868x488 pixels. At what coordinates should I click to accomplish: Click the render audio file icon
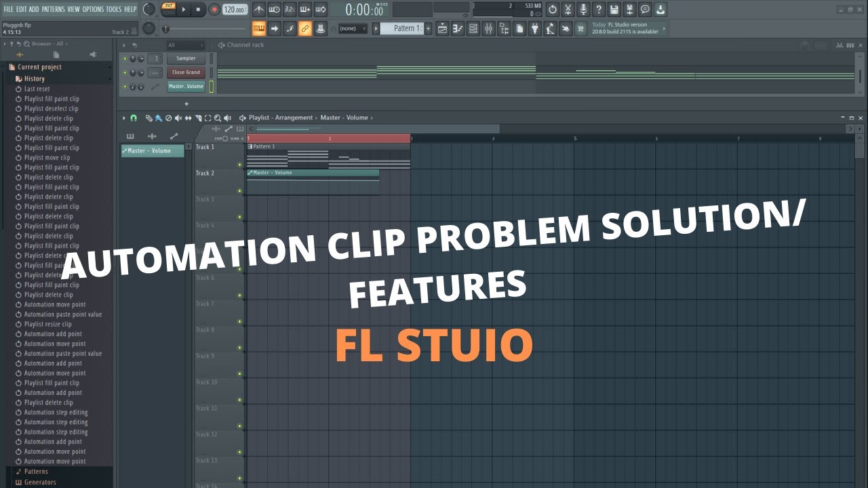point(630,9)
